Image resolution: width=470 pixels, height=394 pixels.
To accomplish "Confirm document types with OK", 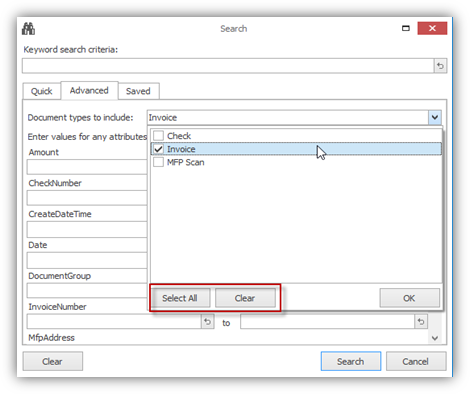I will click(x=409, y=298).
